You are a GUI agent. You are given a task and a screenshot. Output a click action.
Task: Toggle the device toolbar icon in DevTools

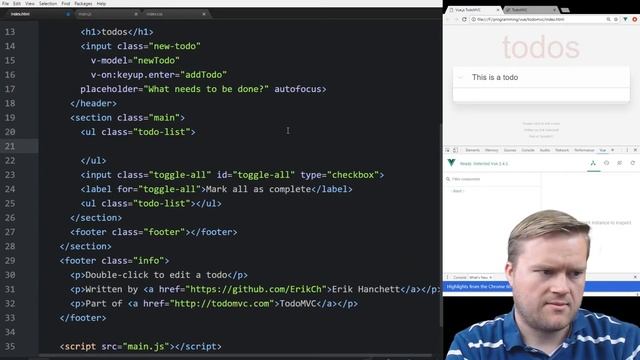455,150
